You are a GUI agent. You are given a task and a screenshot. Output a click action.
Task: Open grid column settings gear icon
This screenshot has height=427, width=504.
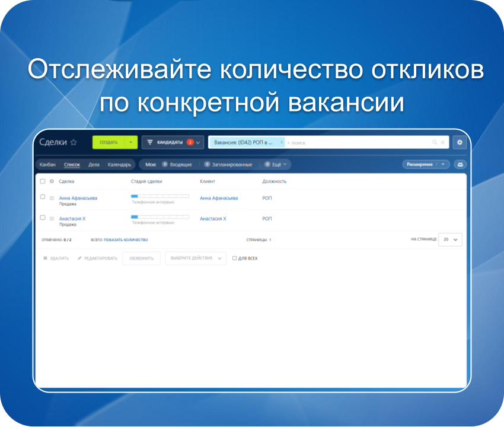(52, 181)
